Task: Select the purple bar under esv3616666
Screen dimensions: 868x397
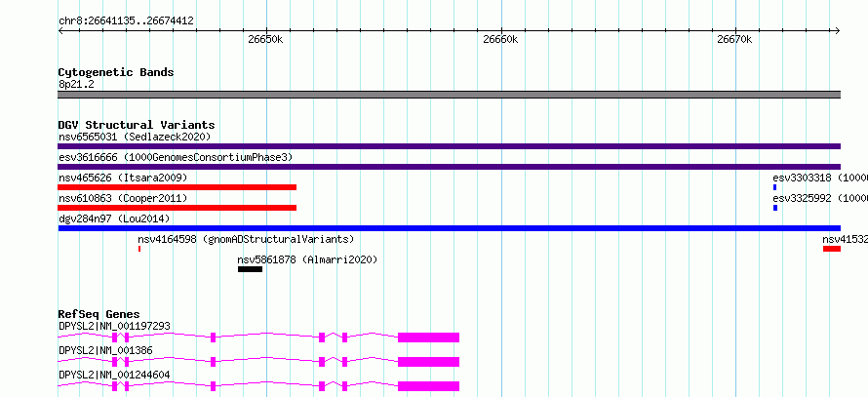Action: (449, 167)
